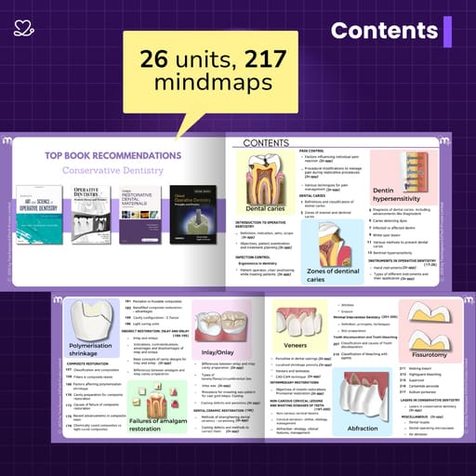This screenshot has width=476, height=476.
Task: Click 'Minimal Intervention Dentistry' heading
Action: tap(357, 317)
